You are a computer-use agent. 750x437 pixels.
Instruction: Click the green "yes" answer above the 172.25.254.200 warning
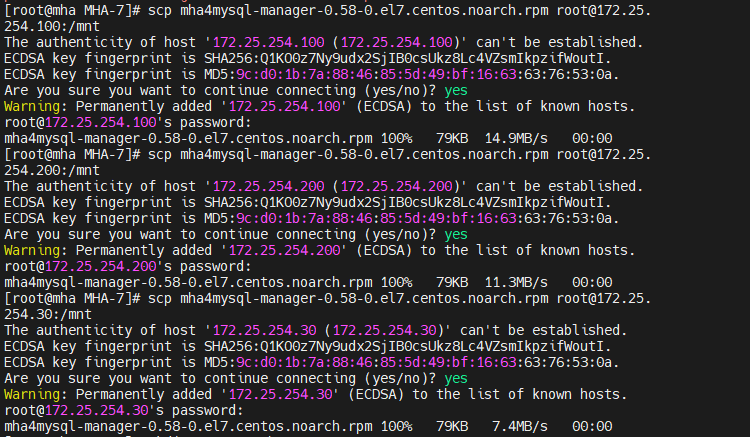pos(456,234)
